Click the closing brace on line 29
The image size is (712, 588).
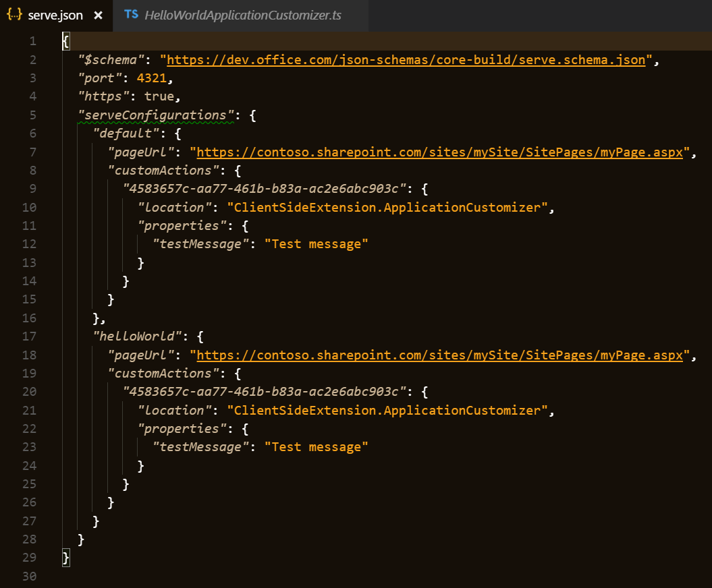click(64, 557)
